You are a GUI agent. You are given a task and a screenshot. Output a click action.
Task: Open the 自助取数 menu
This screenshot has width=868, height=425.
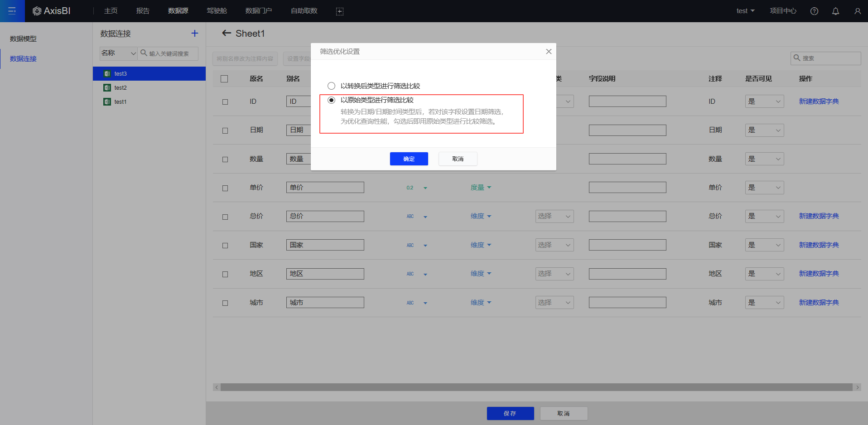click(304, 11)
